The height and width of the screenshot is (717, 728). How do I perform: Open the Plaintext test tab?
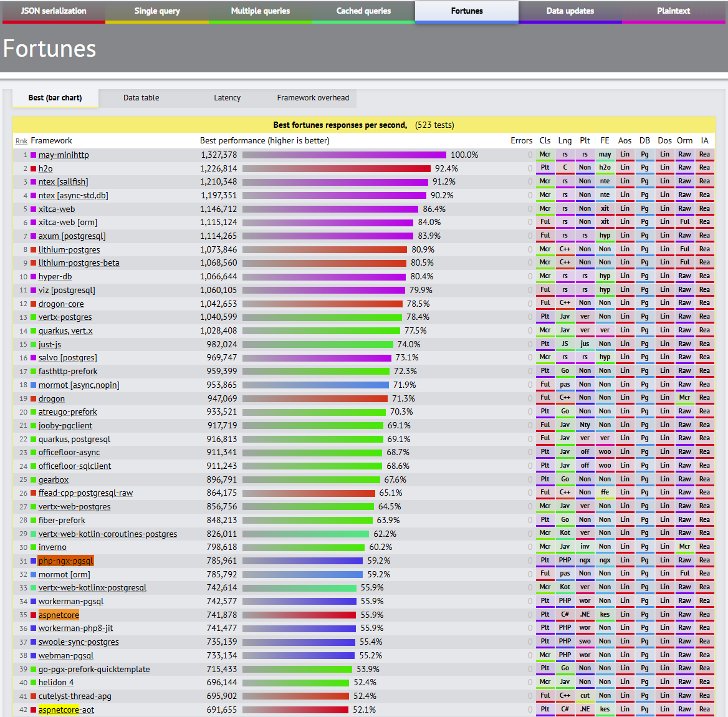[674, 12]
